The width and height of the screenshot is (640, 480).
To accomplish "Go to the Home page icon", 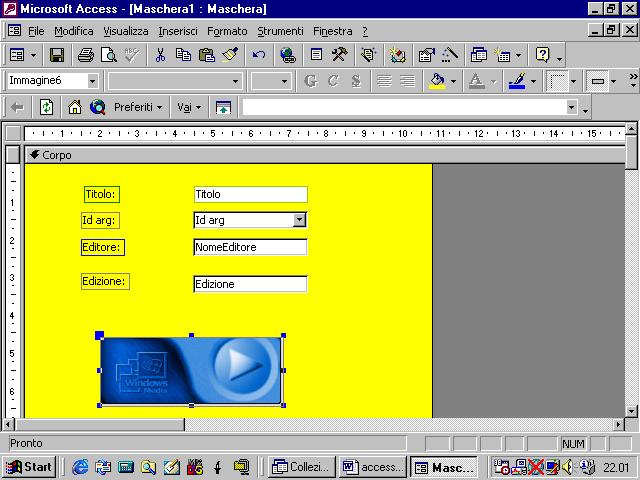I will tap(75, 107).
